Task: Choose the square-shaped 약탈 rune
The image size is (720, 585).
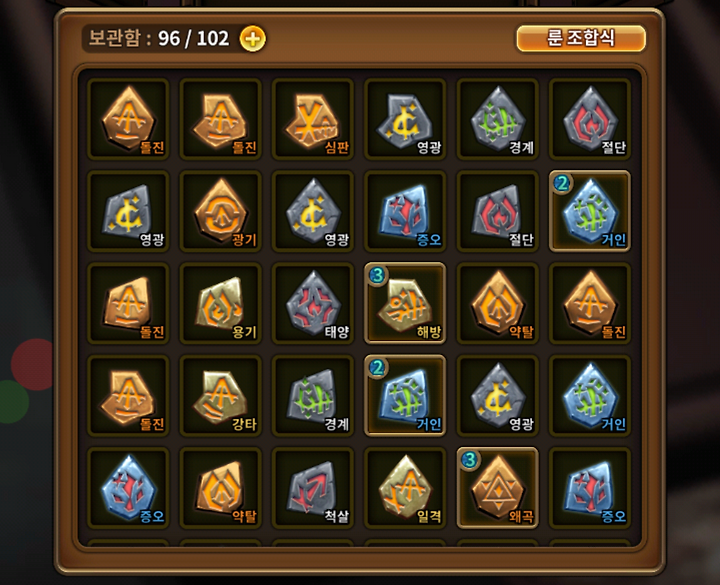Action: point(220,488)
